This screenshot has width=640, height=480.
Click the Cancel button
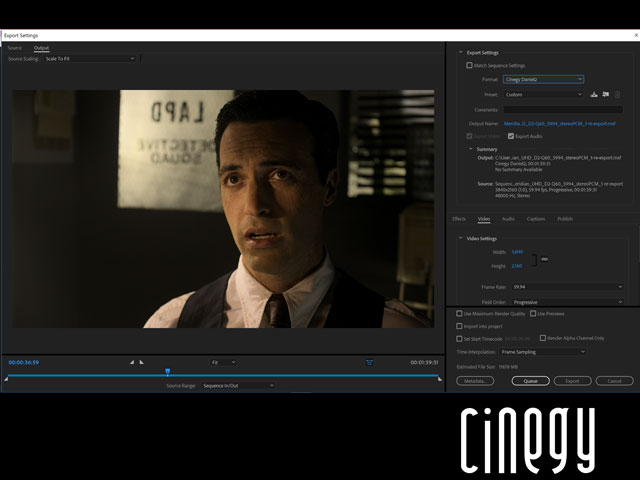click(614, 381)
